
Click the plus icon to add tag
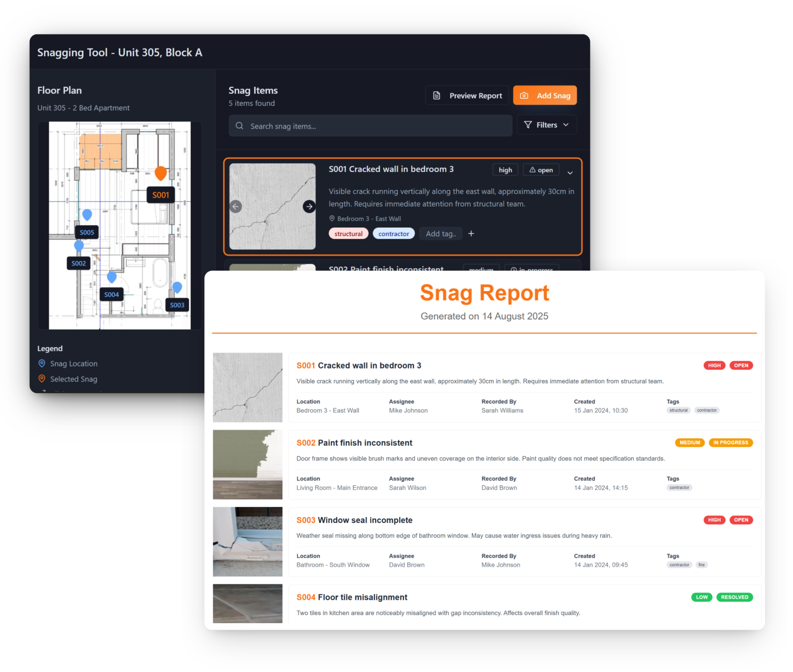tap(471, 234)
